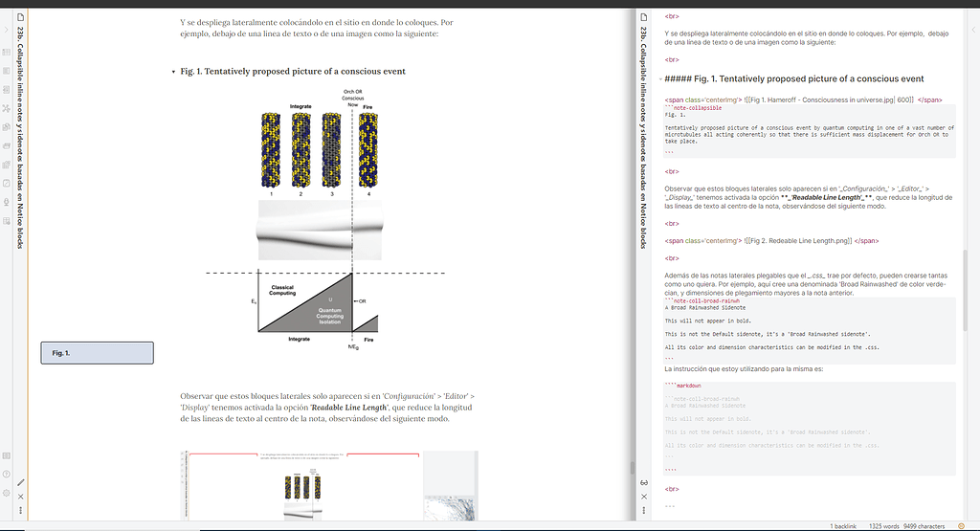Click the left pane vertical title text

click(x=20, y=138)
